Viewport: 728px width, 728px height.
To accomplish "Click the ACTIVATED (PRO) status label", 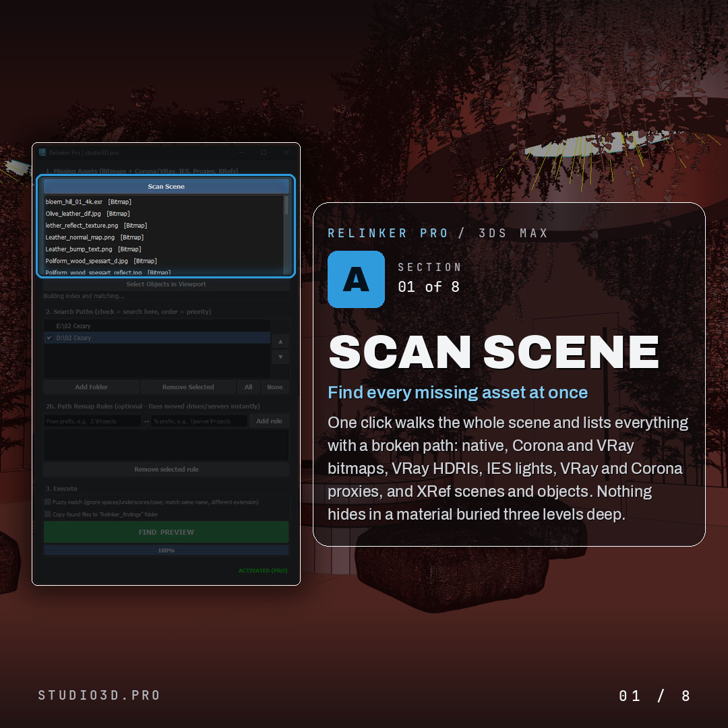I will coord(263,571).
